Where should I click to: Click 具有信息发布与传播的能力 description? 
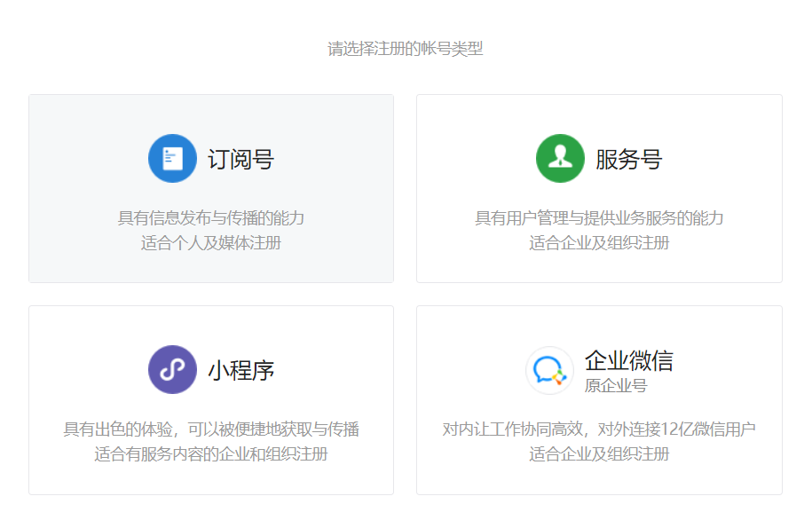[210, 218]
